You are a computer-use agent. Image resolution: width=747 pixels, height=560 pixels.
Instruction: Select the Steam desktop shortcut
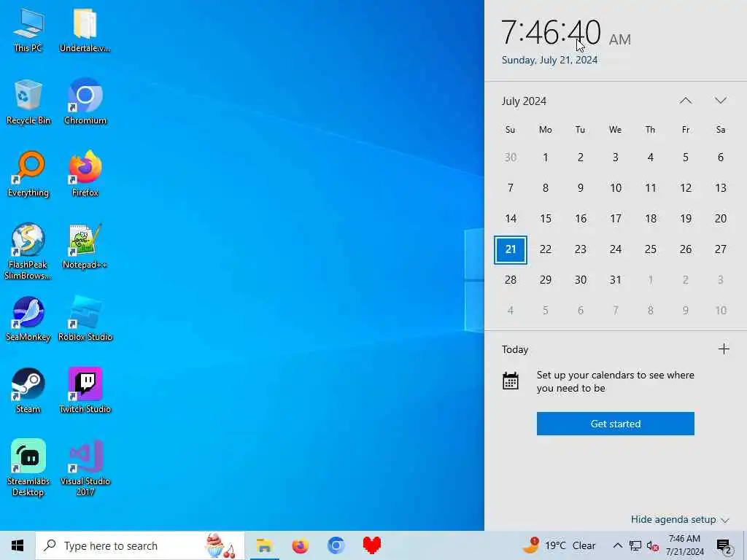tap(28, 391)
